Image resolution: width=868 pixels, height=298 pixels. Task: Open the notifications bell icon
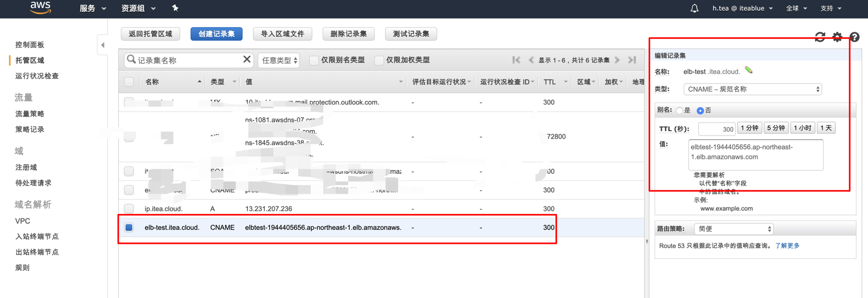click(x=694, y=9)
